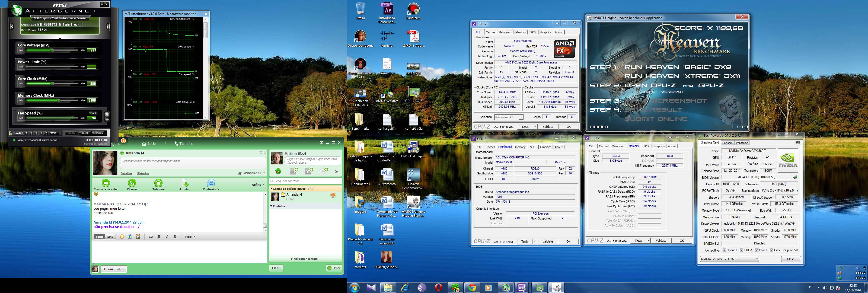
Task: Open the Processor #1 selection dropdown
Action: [509, 117]
